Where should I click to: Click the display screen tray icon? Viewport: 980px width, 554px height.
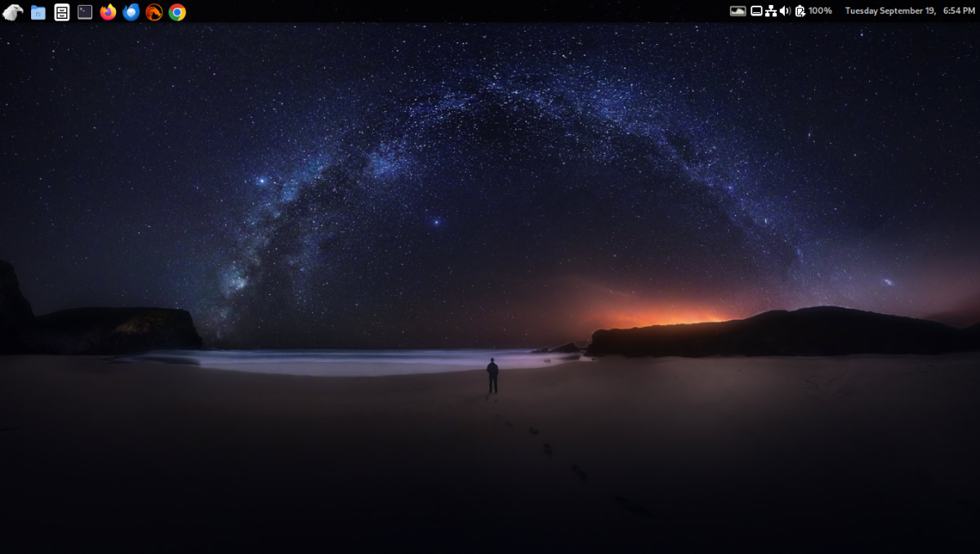pos(756,11)
